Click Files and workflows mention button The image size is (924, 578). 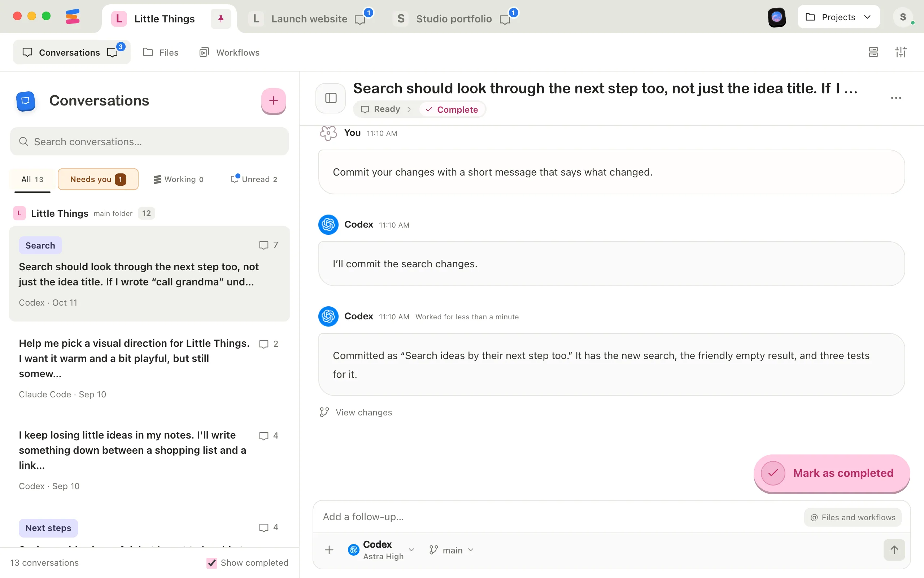853,517
